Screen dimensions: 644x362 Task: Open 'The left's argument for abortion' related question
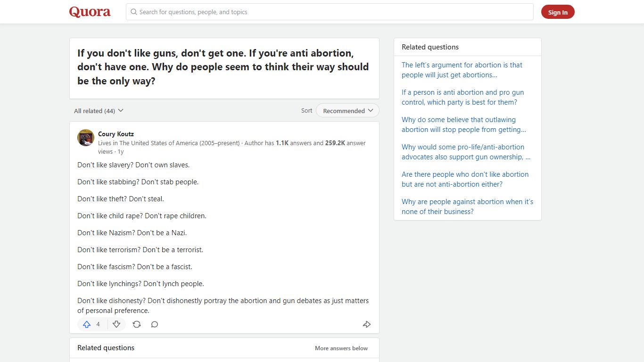(462, 70)
